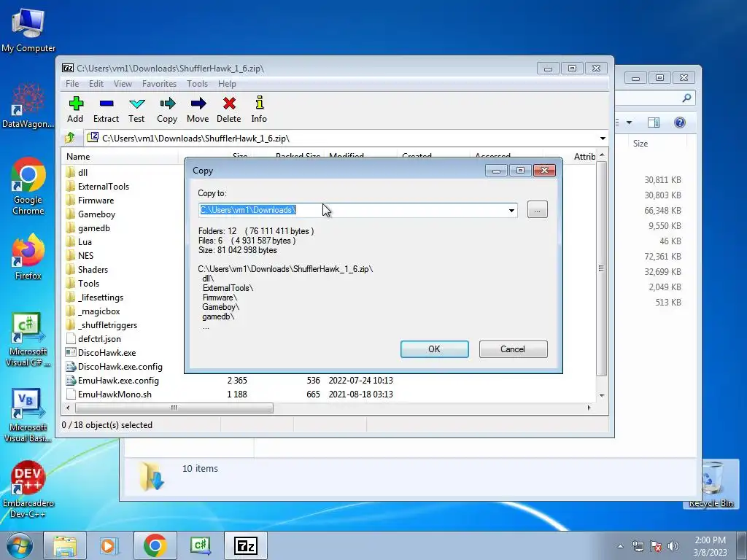Click the Extract toolbar icon
The height and width of the screenshot is (560, 747).
(x=106, y=109)
